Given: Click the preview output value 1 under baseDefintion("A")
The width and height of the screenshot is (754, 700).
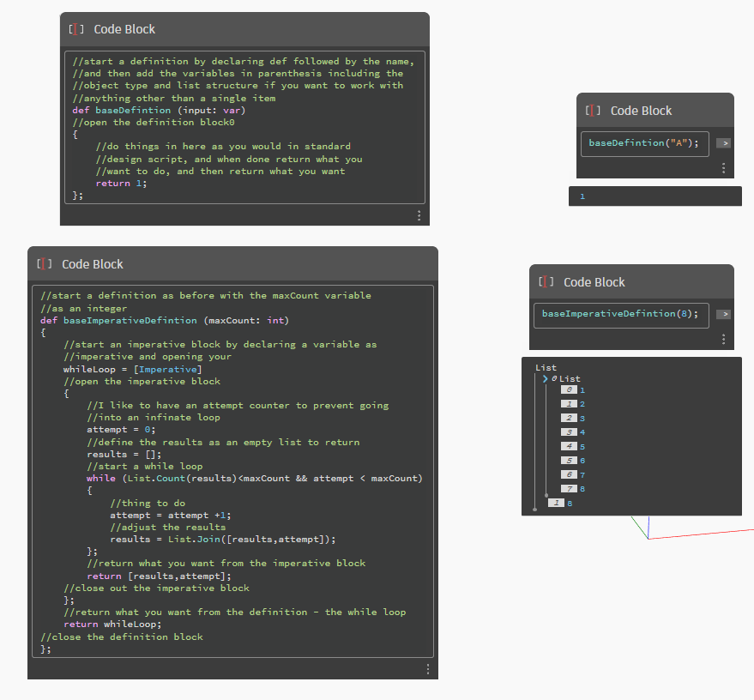Looking at the screenshot, I should (x=582, y=196).
